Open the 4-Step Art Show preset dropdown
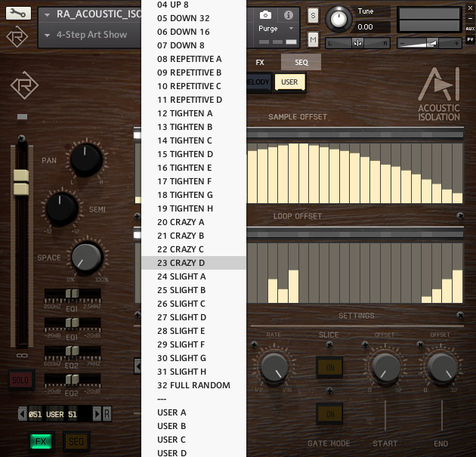 coord(91,35)
